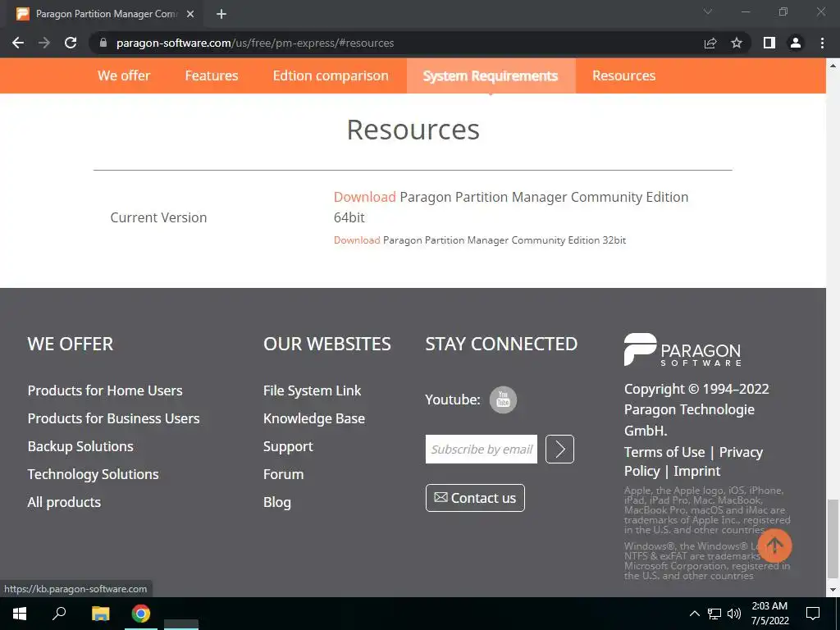This screenshot has width=840, height=630.
Task: Bookmark this page with the star
Action: coord(737,43)
